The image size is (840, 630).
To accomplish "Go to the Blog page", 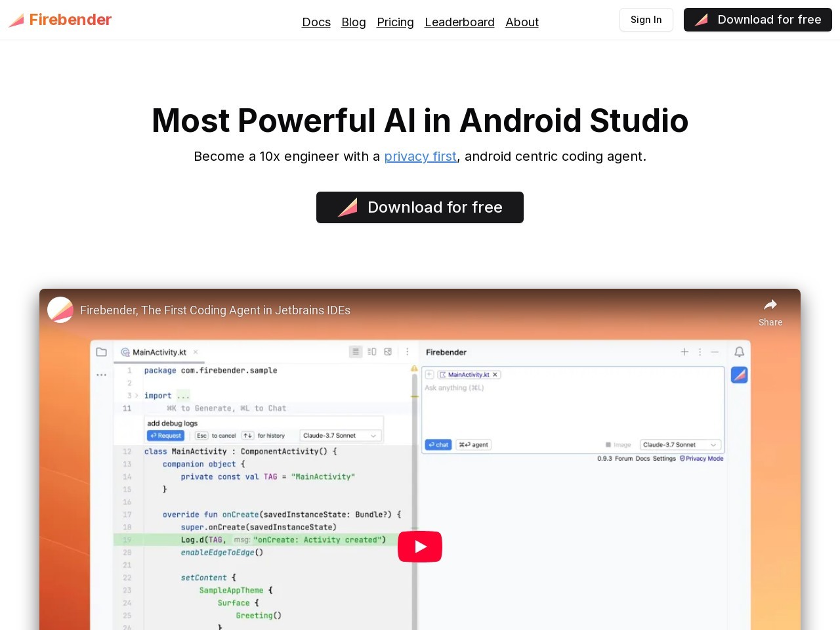I will coord(354,22).
